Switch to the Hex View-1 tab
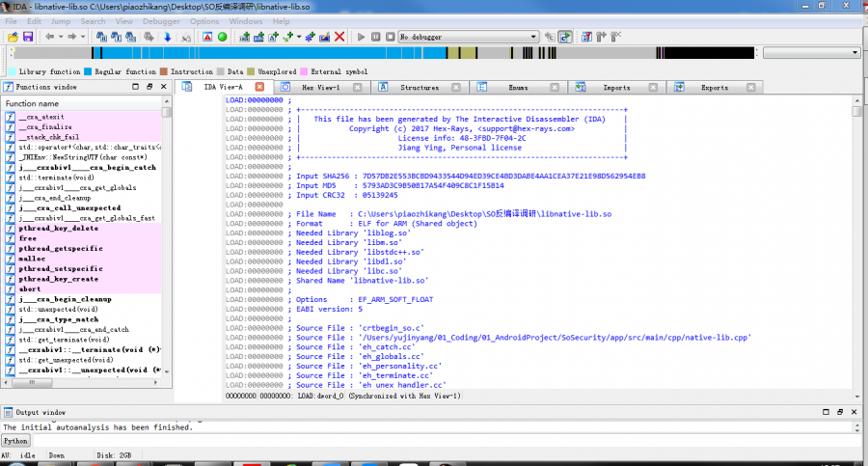The width and height of the screenshot is (868, 466). (320, 87)
